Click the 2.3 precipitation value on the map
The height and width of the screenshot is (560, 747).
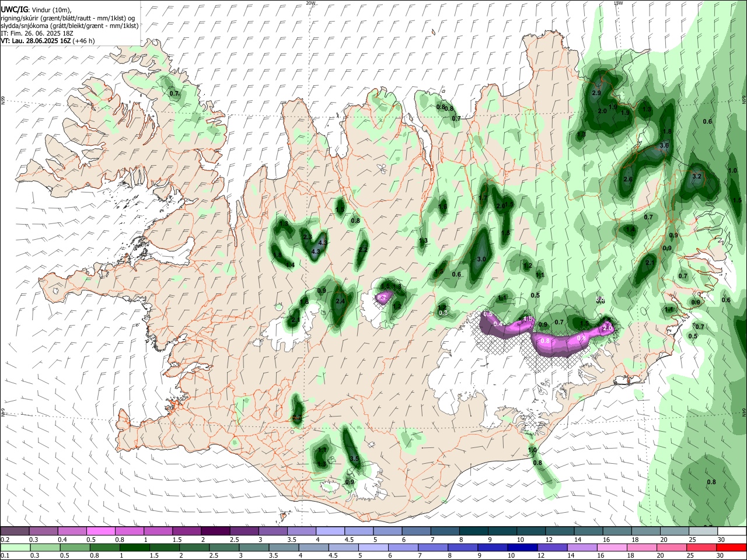(308, 237)
